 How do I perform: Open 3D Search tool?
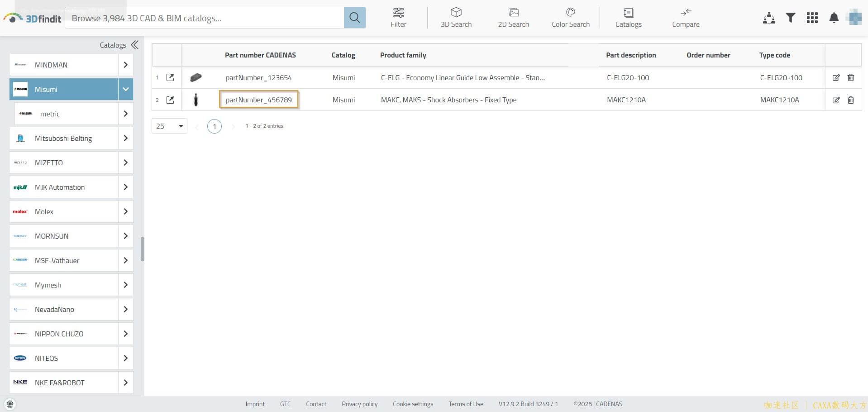456,18
